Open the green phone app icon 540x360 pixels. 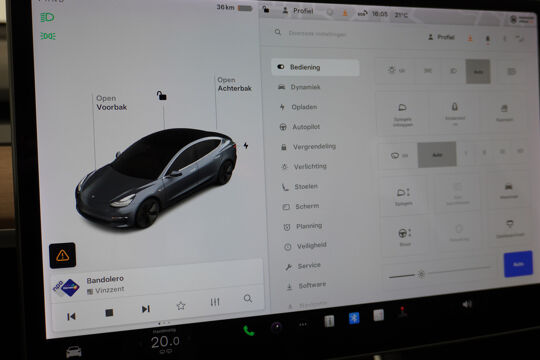tap(249, 331)
